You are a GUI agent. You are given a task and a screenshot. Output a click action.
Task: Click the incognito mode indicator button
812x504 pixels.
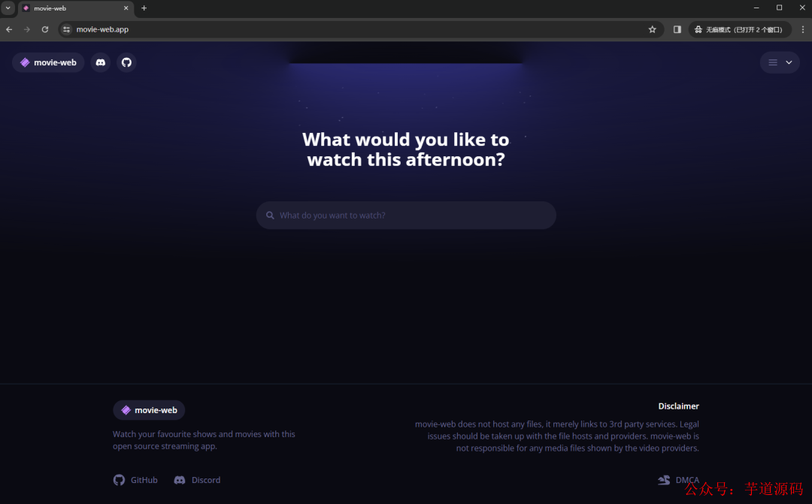[740, 29]
